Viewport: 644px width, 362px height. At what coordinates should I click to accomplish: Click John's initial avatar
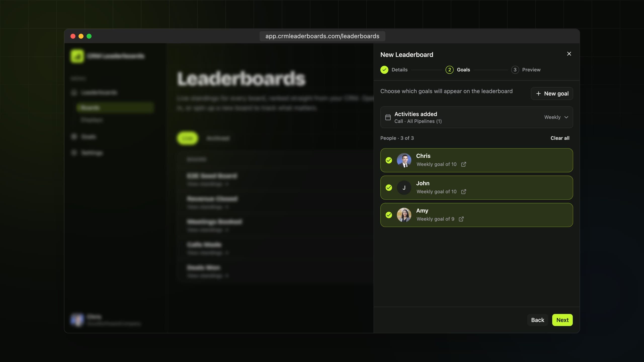tap(404, 188)
